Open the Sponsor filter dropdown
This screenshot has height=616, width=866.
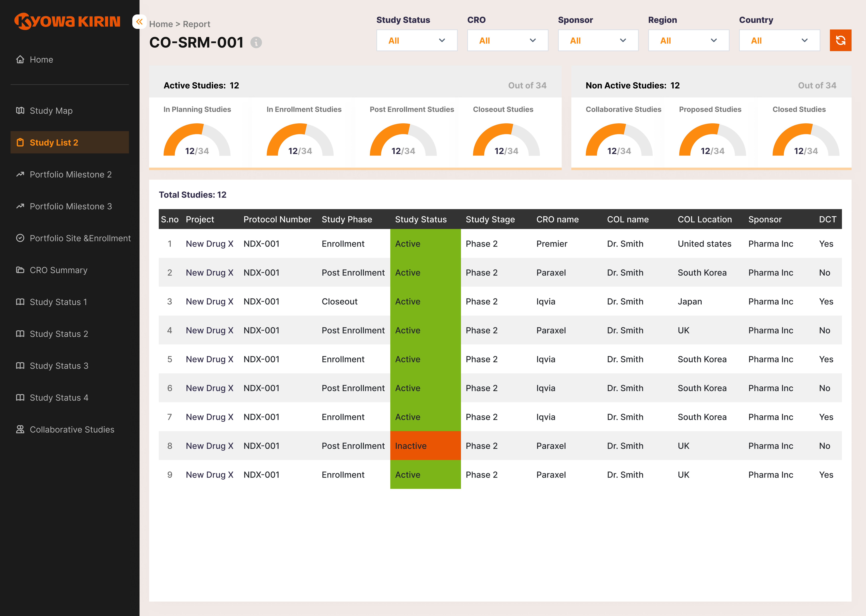[598, 40]
